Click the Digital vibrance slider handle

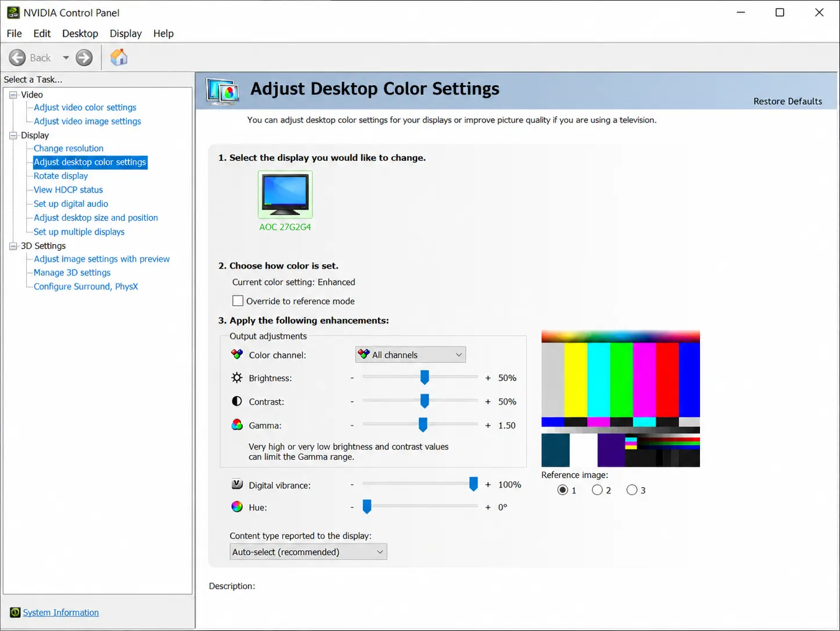click(473, 484)
